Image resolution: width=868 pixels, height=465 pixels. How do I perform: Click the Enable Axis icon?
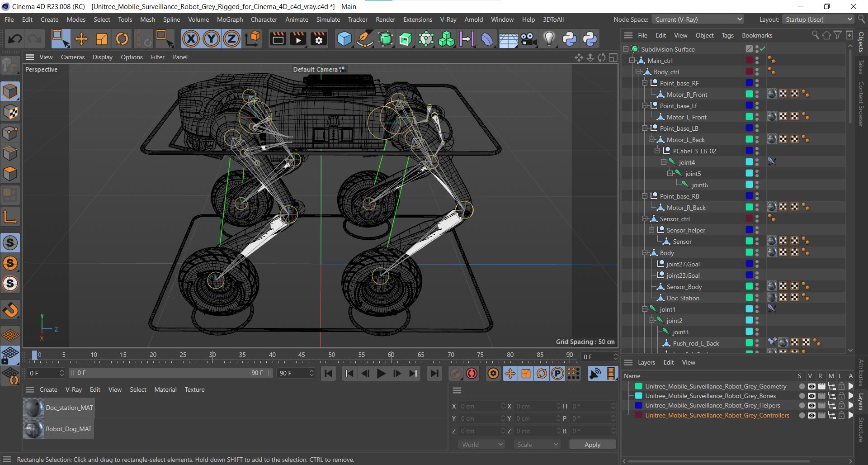[x=10, y=217]
